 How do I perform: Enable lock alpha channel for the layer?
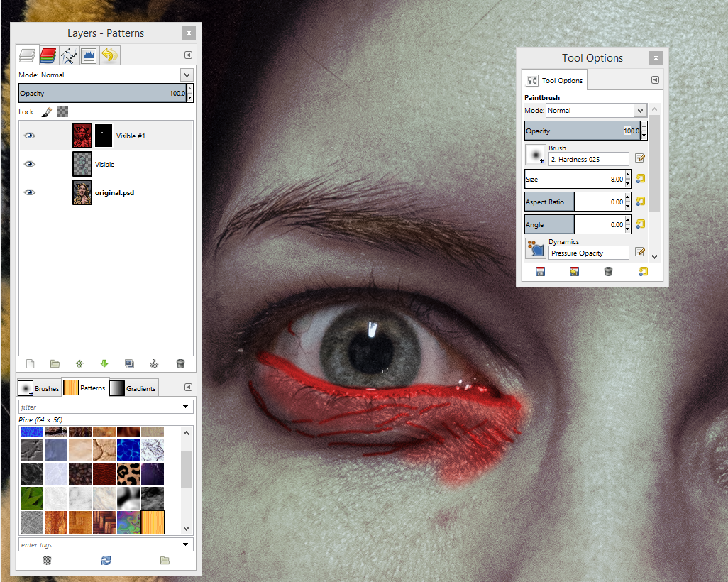(62, 111)
